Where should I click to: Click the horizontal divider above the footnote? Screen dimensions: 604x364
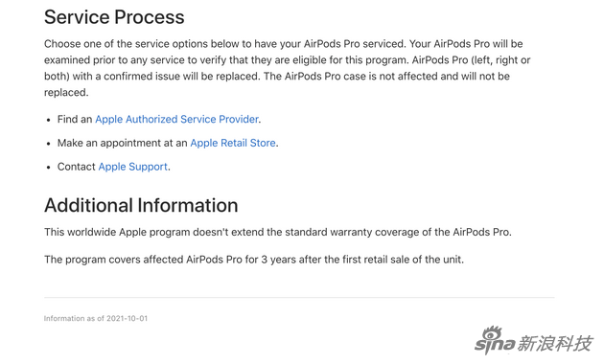(x=299, y=298)
